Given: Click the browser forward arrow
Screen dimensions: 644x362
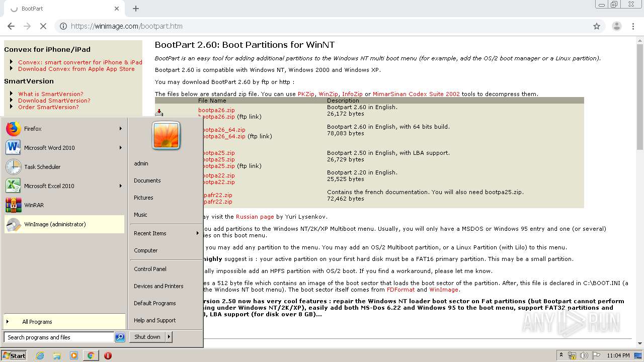Looking at the screenshot, I should (x=27, y=26).
